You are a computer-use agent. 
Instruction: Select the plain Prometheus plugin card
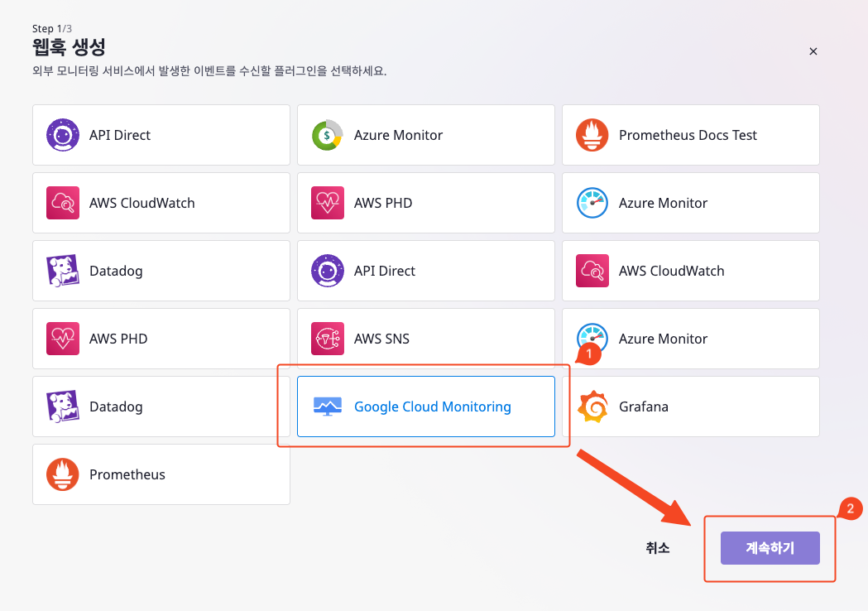pyautogui.click(x=161, y=474)
